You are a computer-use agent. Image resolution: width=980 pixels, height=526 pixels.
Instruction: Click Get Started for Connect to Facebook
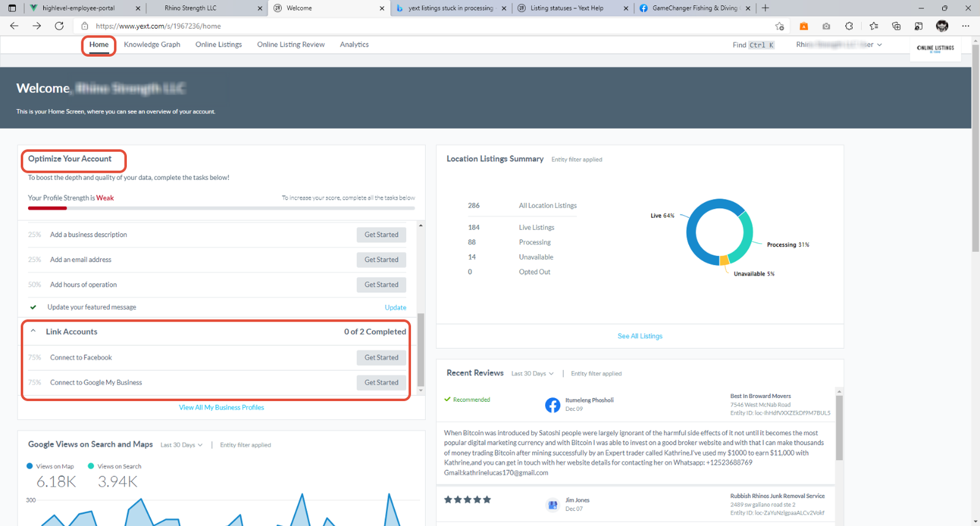coord(381,358)
